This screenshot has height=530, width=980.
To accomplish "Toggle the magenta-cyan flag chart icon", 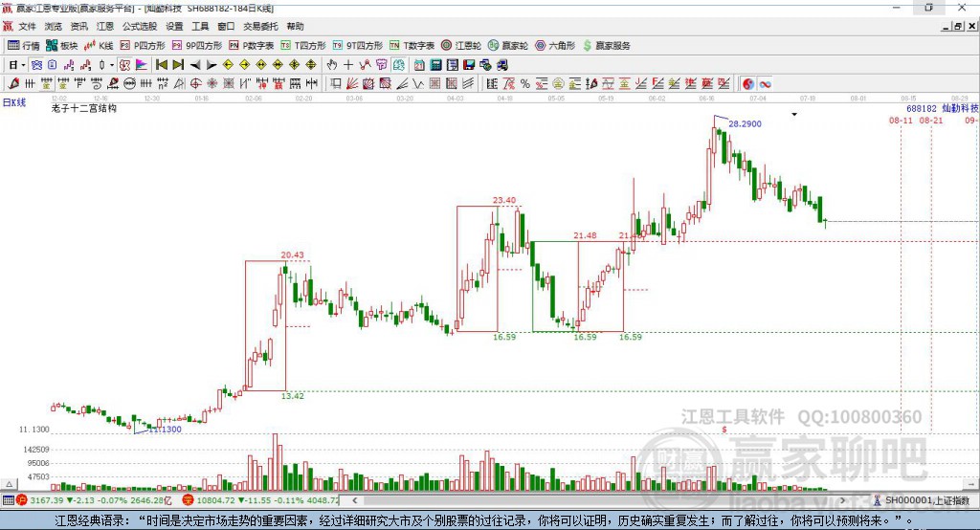I will point(142,65).
